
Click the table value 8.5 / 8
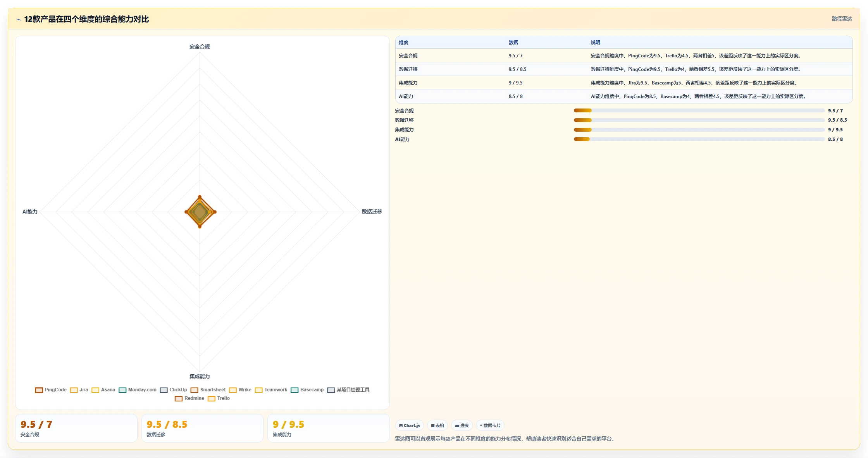pyautogui.click(x=515, y=96)
